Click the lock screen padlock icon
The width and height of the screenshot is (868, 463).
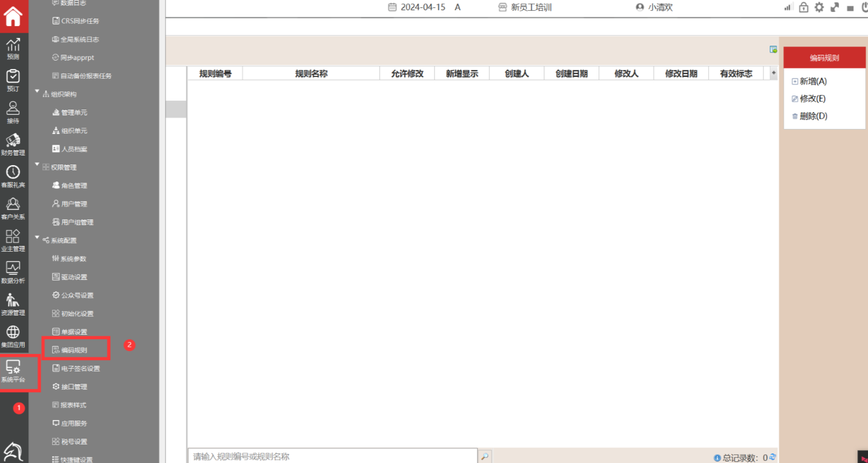point(804,7)
